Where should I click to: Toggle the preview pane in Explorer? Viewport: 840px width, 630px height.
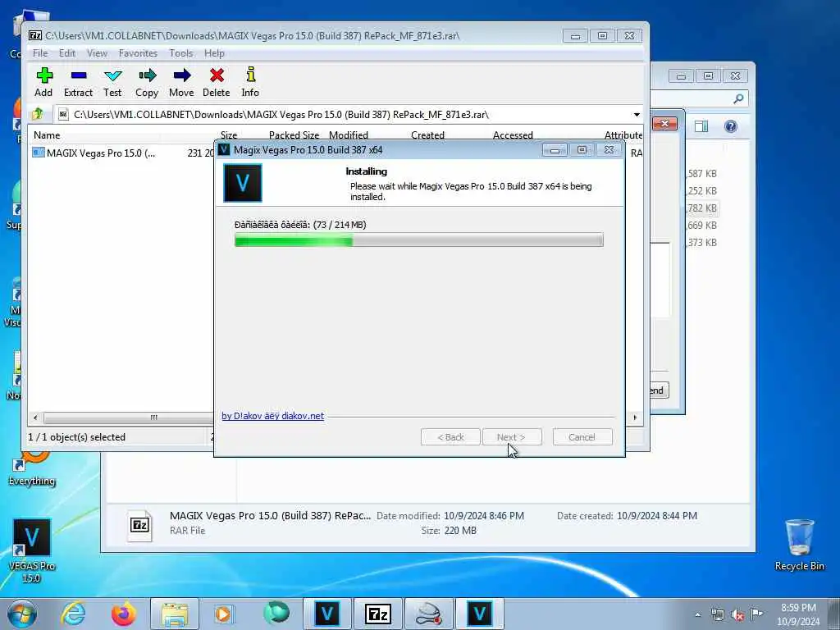[701, 126]
